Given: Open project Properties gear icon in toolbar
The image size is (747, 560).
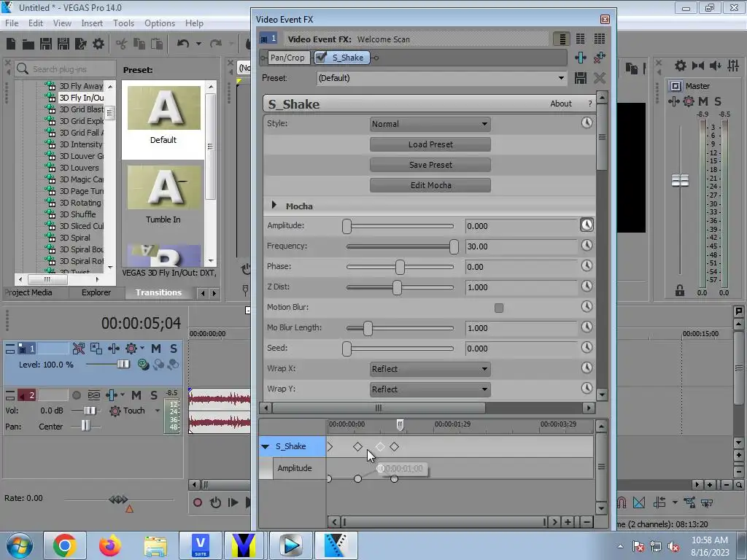Looking at the screenshot, I should (98, 44).
